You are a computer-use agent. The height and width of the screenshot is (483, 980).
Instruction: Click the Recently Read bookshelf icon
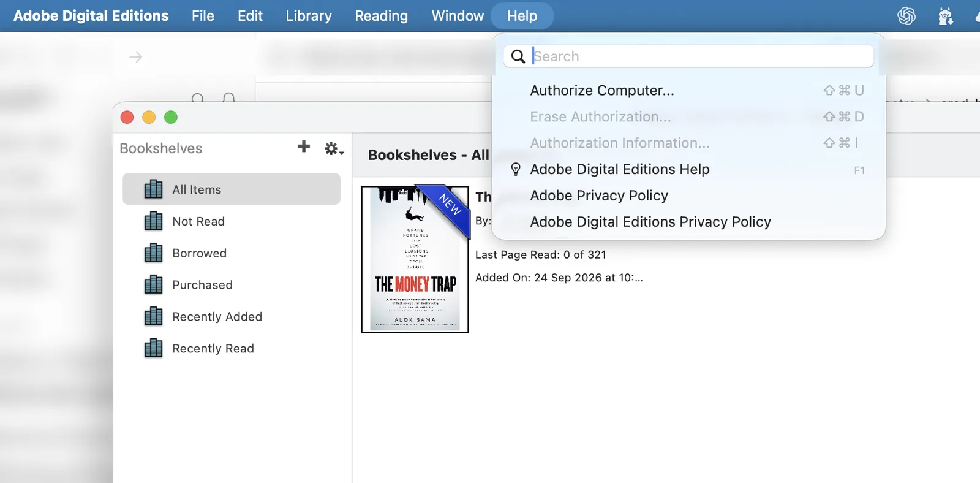click(153, 349)
